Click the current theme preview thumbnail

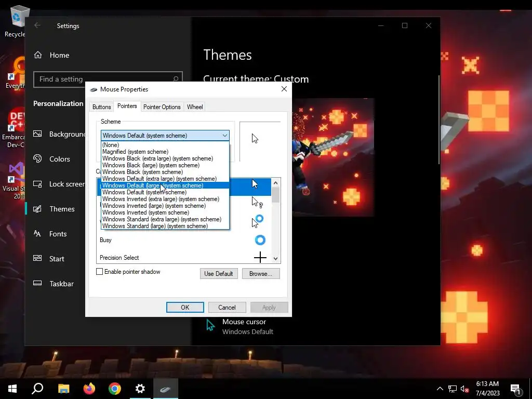(333, 157)
